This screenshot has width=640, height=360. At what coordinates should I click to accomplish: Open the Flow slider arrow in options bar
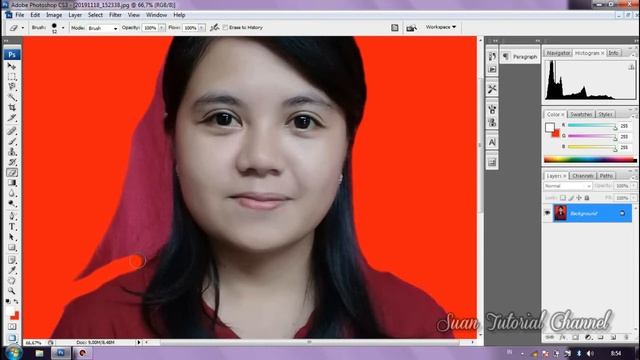click(202, 28)
